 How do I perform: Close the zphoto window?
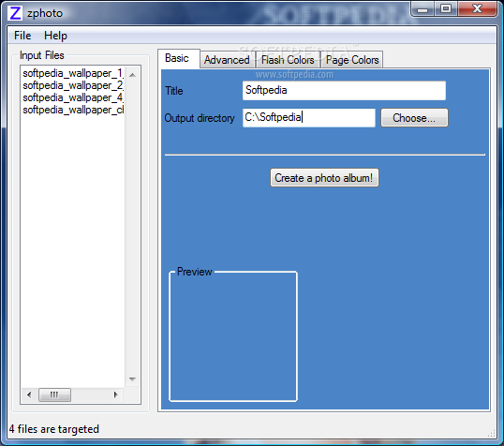pos(477,9)
